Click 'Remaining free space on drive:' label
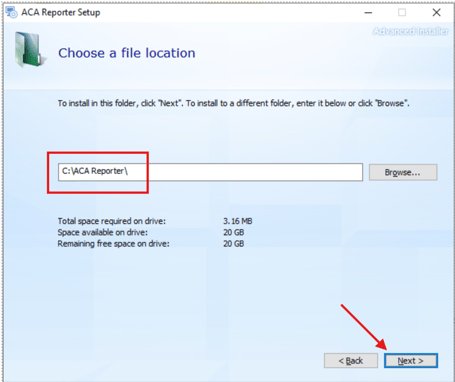The height and width of the screenshot is (382, 455). coord(114,244)
